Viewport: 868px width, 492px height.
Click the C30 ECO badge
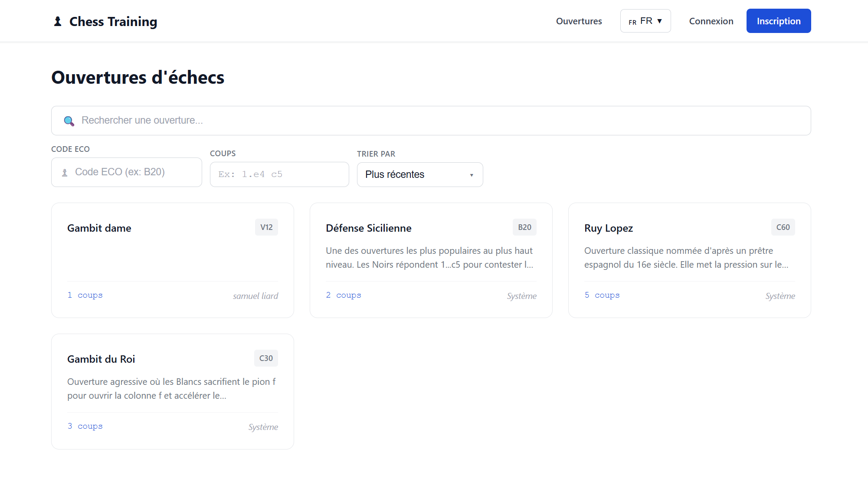[266, 358]
